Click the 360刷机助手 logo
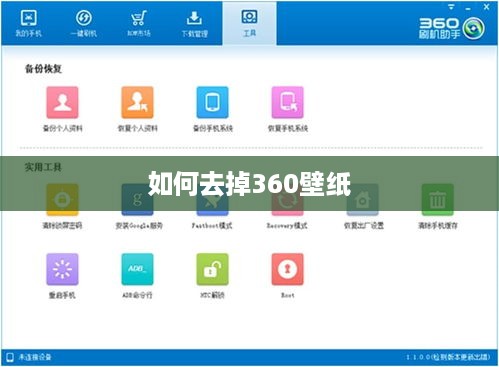The height and width of the screenshot is (367, 499). click(452, 28)
